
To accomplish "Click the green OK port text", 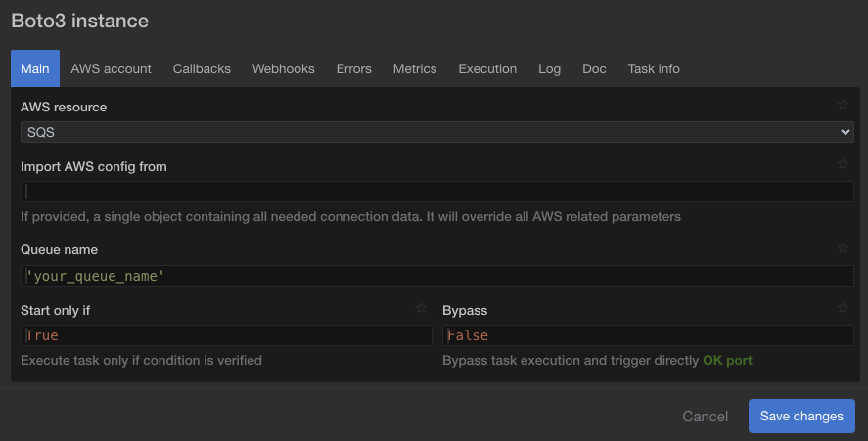I will (727, 360).
